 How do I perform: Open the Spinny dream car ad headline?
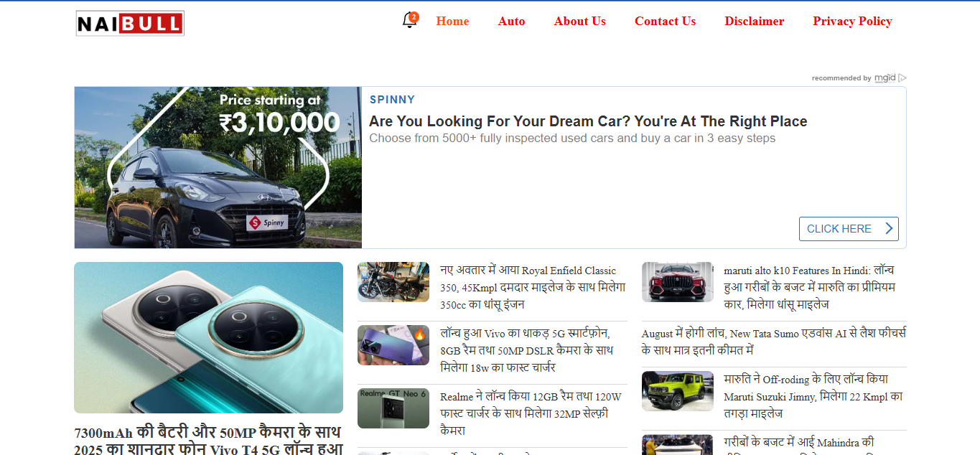[588, 121]
